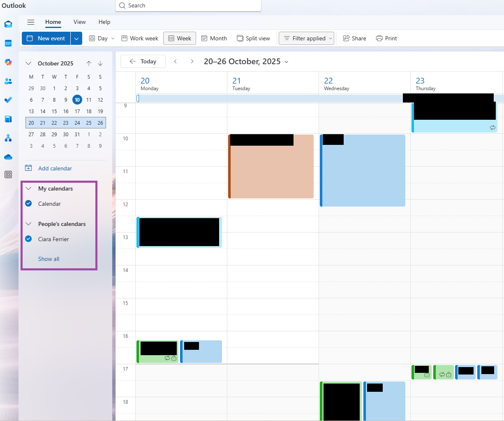This screenshot has width=504, height=421.
Task: Switch to Day view
Action: [99, 38]
